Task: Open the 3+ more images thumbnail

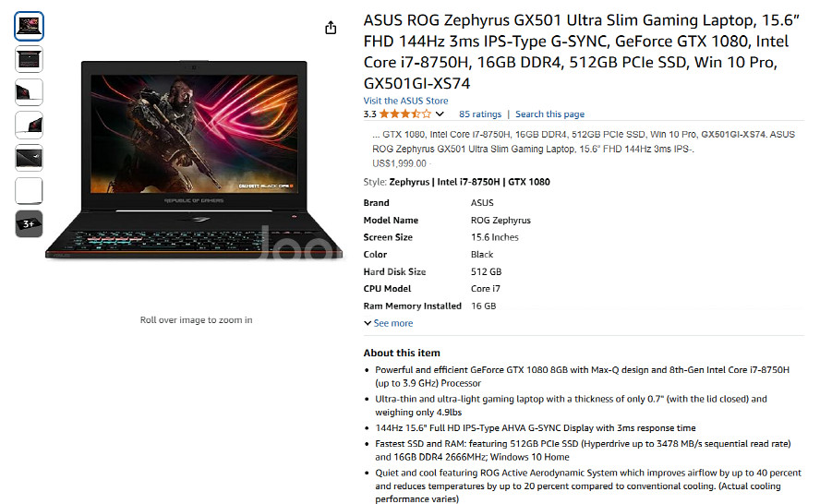Action: tap(29, 223)
